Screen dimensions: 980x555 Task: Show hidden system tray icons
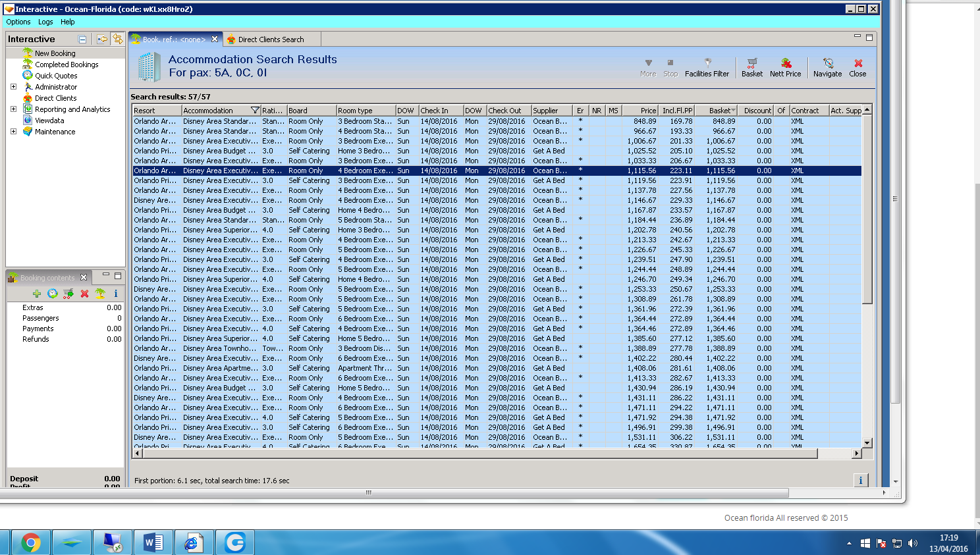tap(849, 543)
